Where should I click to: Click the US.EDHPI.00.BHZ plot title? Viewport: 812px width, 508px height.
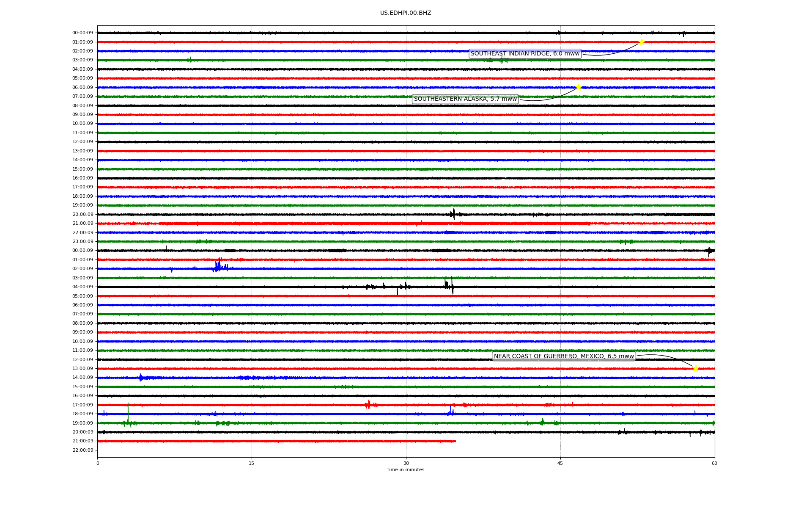[x=406, y=13]
